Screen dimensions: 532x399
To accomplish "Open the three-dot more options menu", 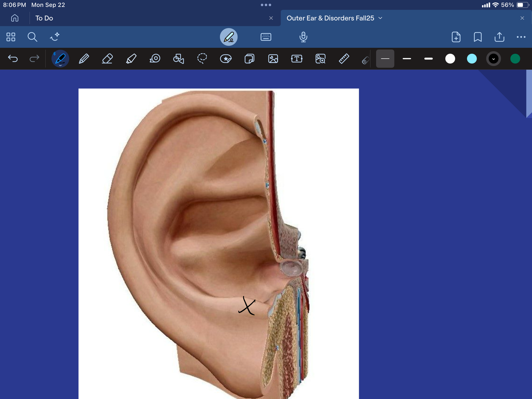I will [521, 37].
